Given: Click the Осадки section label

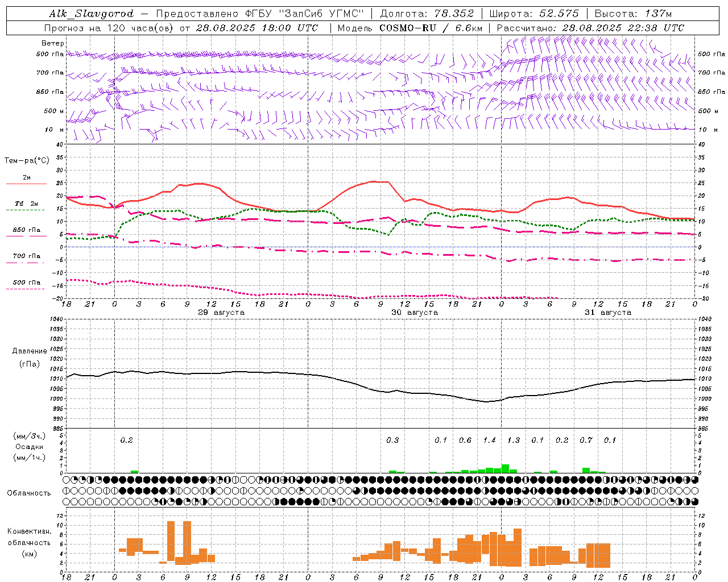Looking at the screenshot, I should click(30, 447).
